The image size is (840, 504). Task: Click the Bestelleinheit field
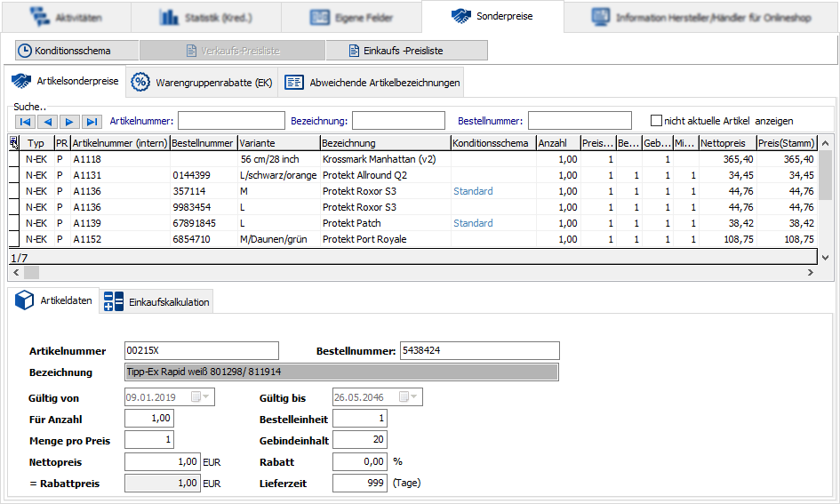tap(360, 419)
